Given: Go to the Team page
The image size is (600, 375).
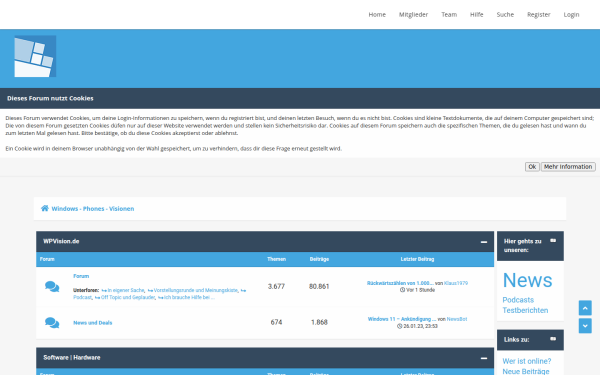Looking at the screenshot, I should [x=449, y=15].
